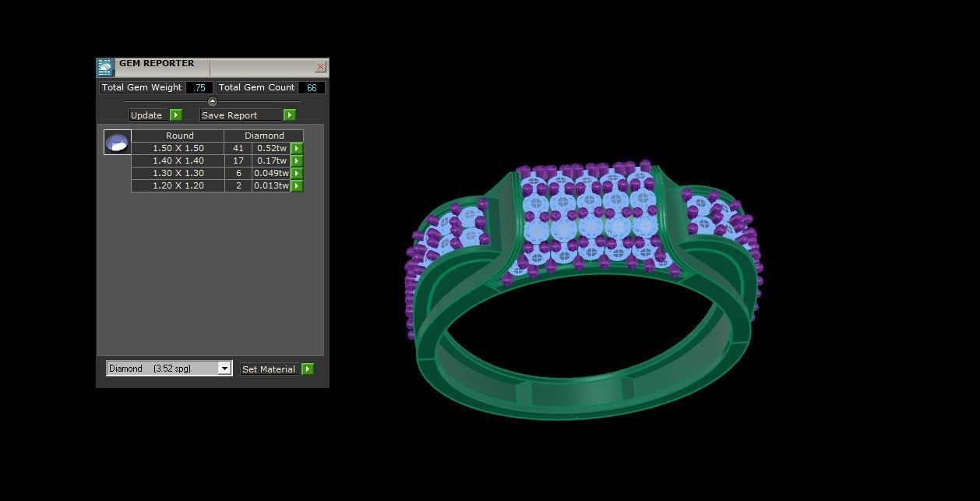Click the 0.17tw weight cell
Viewport: 980px width, 501px height.
pyautogui.click(x=272, y=161)
